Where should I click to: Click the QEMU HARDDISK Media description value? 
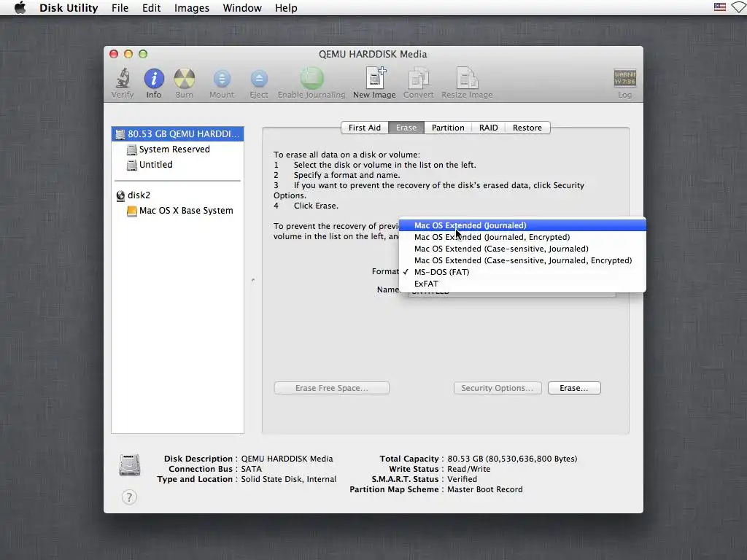click(287, 459)
